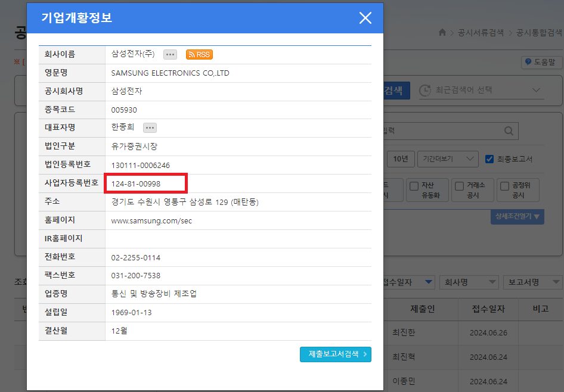The height and width of the screenshot is (392, 564).
Task: Click the 제출인 column header
Action: pyautogui.click(x=422, y=309)
